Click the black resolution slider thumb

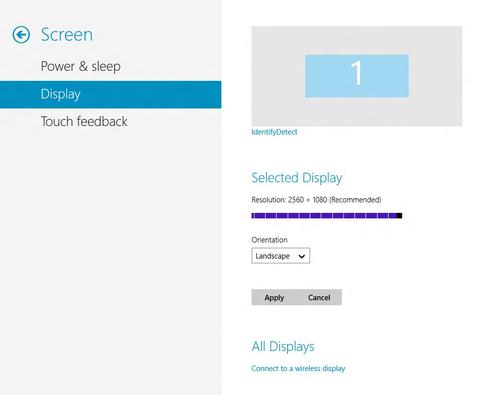pyautogui.click(x=399, y=216)
